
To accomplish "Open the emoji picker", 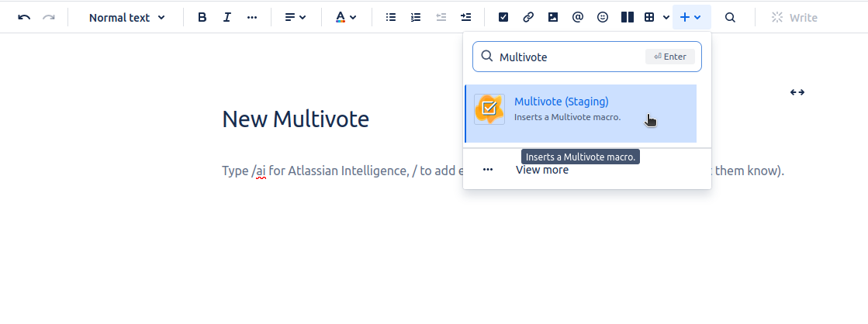I will [603, 17].
